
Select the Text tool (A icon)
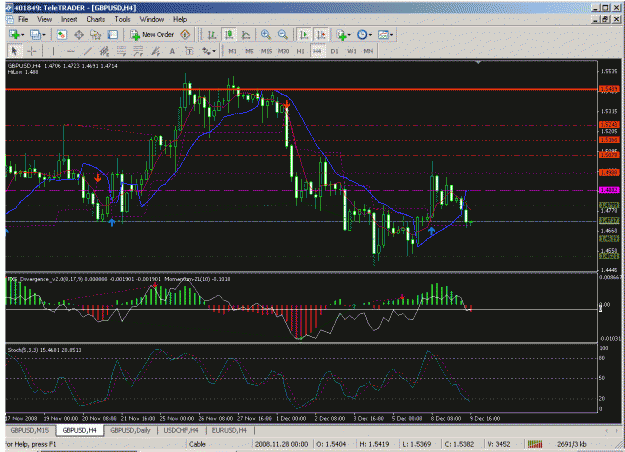click(172, 51)
